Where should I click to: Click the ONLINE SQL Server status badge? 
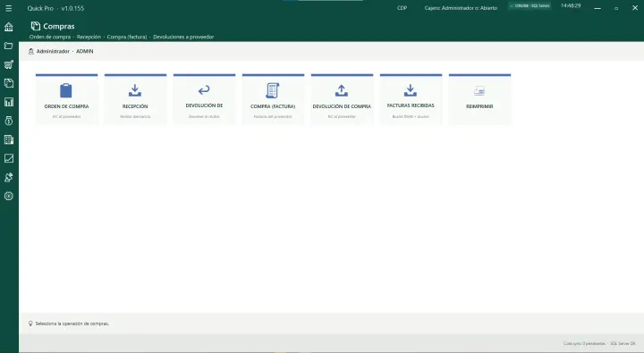[x=530, y=6]
